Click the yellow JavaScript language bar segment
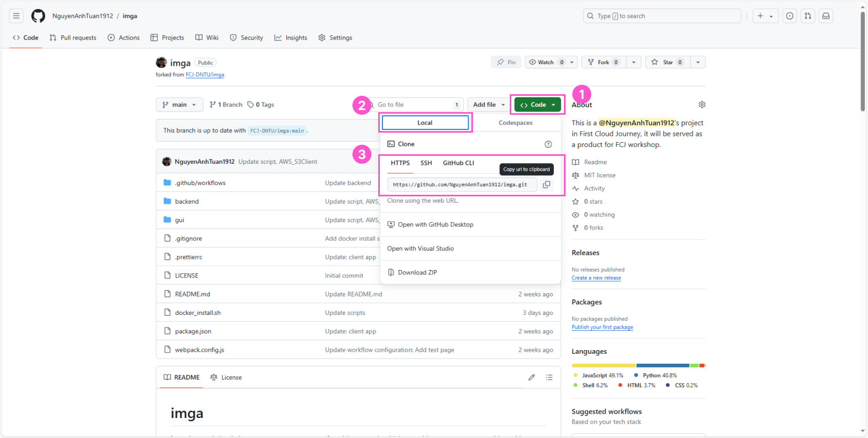This screenshot has width=868, height=438. (604, 365)
